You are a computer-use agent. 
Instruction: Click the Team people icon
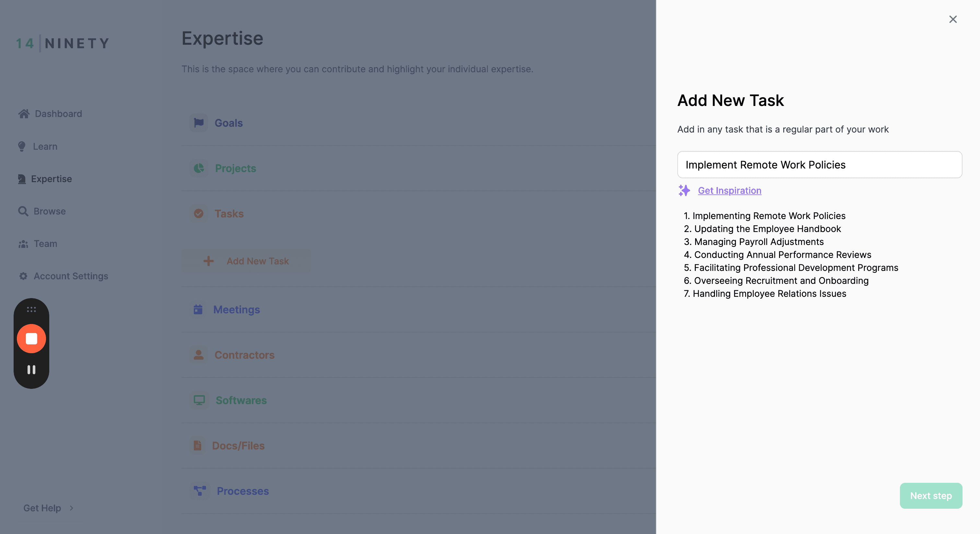(x=23, y=244)
